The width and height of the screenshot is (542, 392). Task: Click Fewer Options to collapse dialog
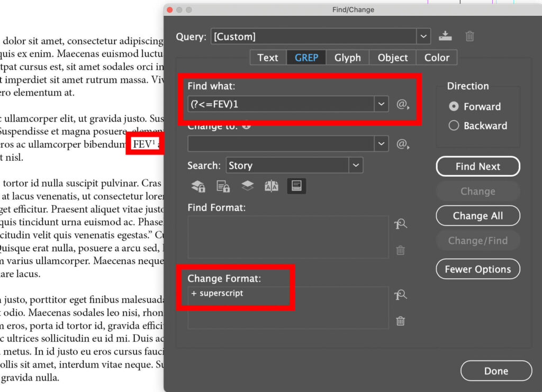pos(477,269)
